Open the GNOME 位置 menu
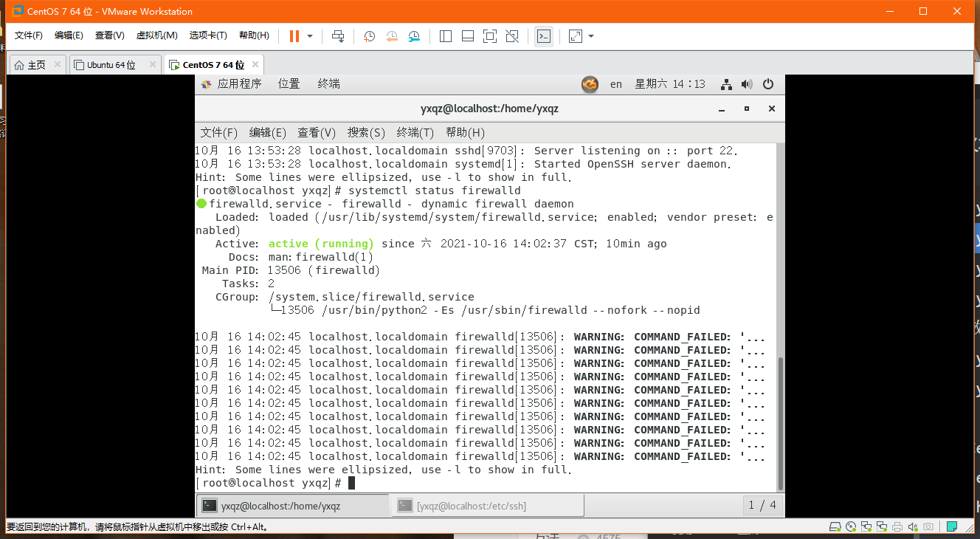 (289, 84)
